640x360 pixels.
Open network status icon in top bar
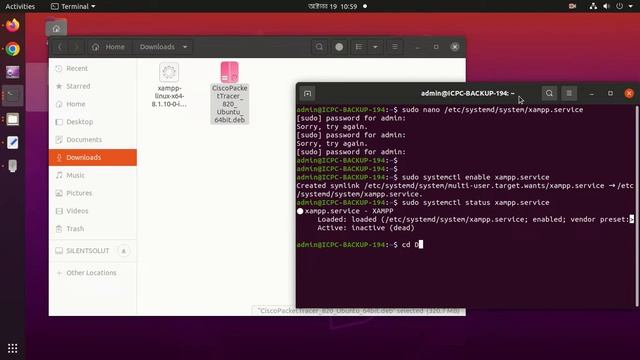click(593, 6)
